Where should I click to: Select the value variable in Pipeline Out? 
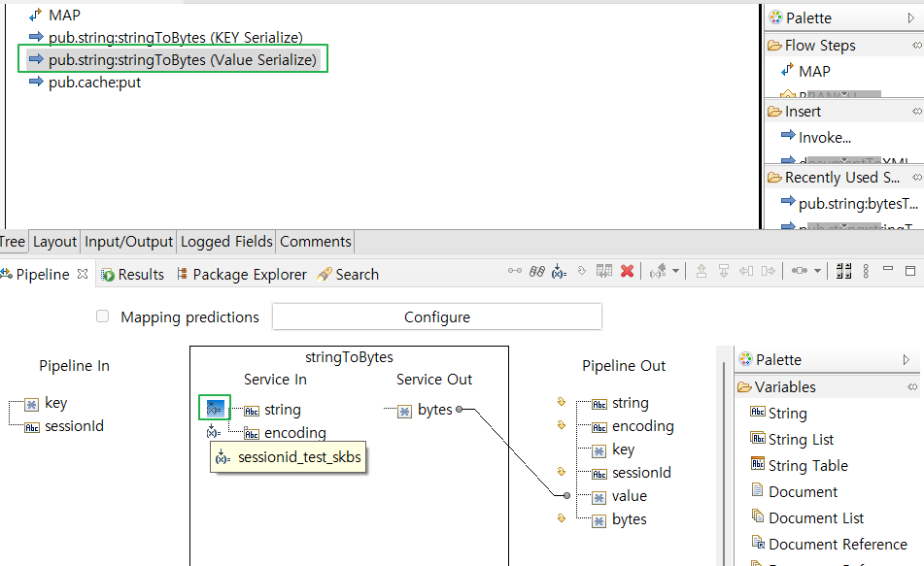click(x=630, y=496)
